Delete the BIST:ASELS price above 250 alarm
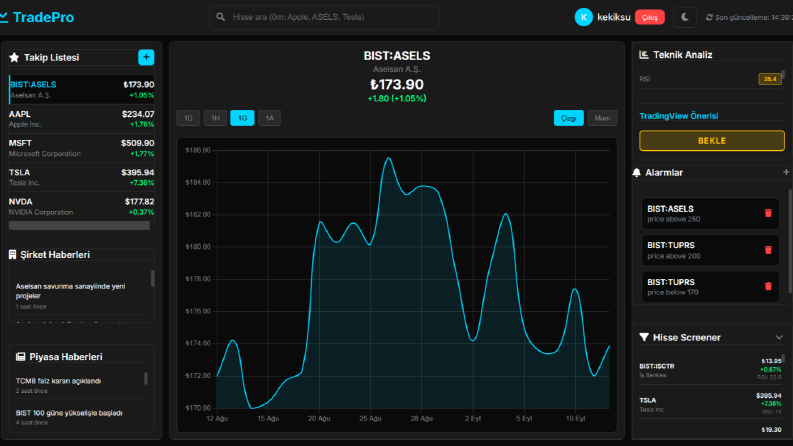This screenshot has height=446, width=793. coord(768,213)
